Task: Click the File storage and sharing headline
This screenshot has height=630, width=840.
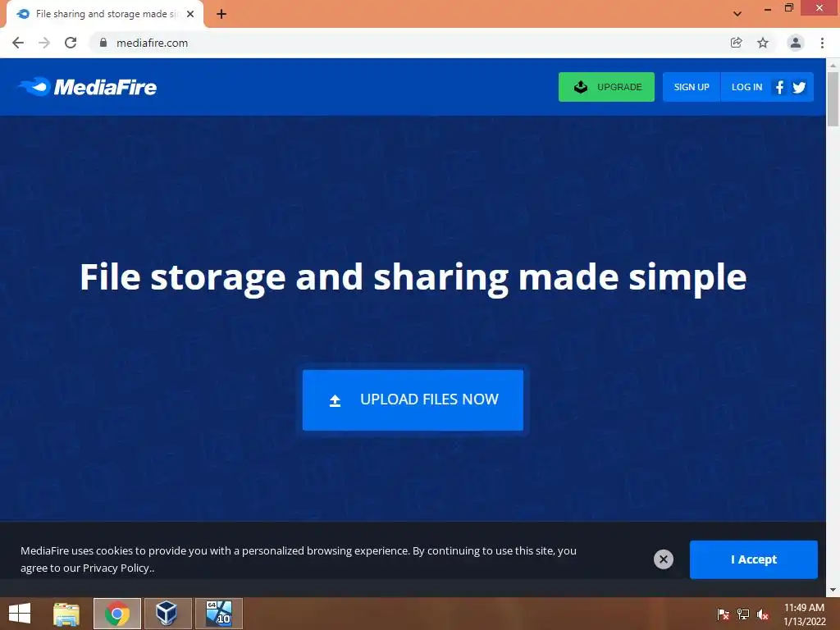Action: point(413,277)
